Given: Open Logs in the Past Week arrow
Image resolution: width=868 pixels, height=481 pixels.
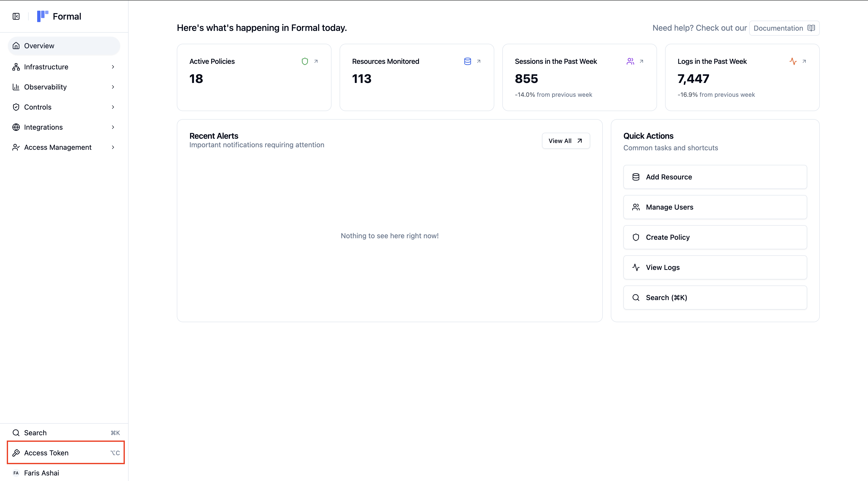Looking at the screenshot, I should 804,61.
